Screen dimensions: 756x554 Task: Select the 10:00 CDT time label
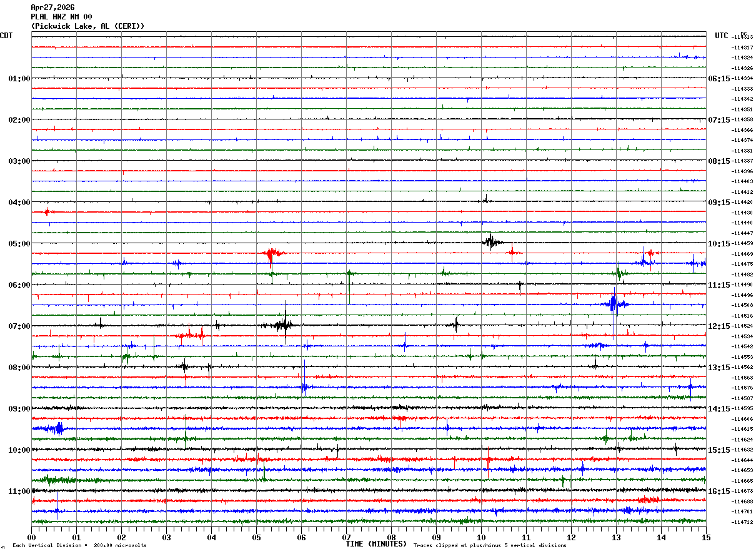[19, 450]
